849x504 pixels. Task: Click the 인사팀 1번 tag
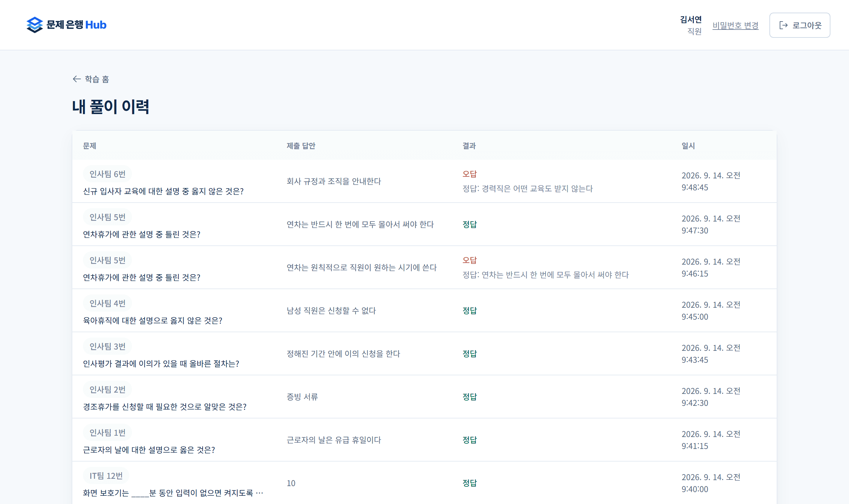click(x=107, y=433)
